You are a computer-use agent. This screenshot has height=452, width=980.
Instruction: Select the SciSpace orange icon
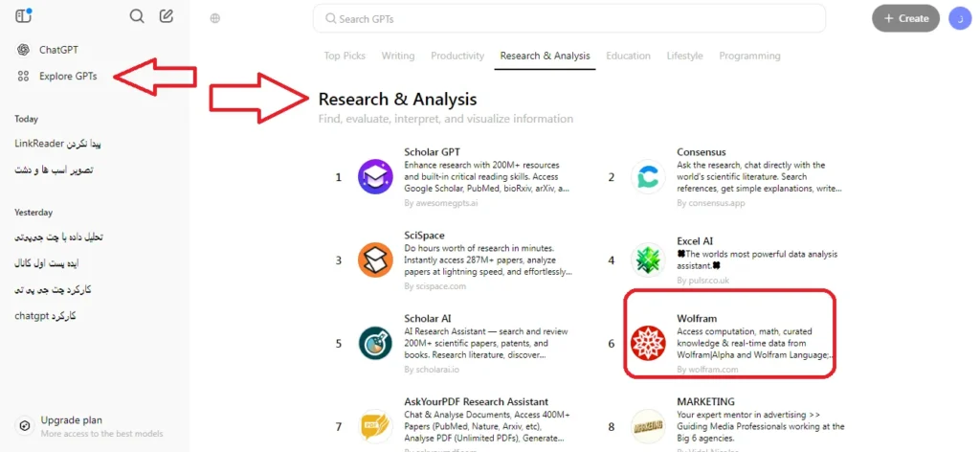pyautogui.click(x=375, y=260)
